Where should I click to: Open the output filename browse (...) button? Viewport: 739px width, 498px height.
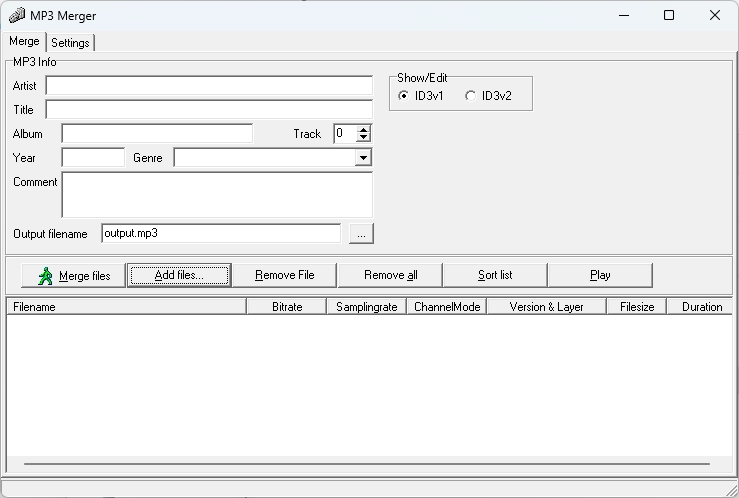click(x=361, y=234)
